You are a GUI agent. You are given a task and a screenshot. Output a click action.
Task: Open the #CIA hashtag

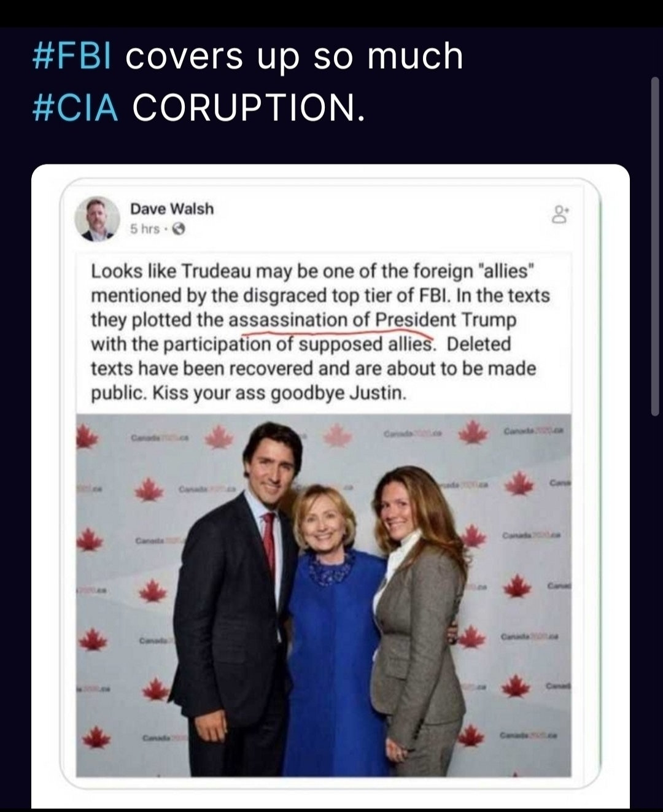point(74,107)
